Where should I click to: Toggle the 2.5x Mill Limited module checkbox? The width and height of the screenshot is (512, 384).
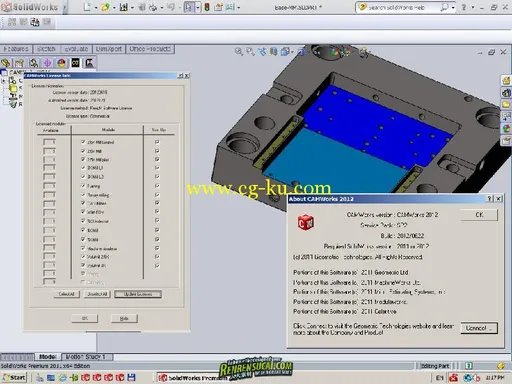pos(83,142)
